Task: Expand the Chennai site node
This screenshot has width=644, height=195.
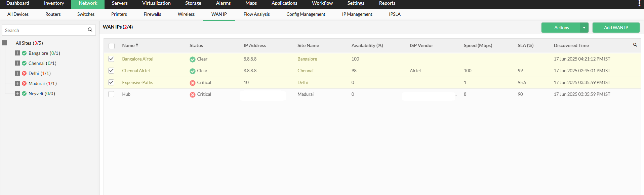Action: 17,63
